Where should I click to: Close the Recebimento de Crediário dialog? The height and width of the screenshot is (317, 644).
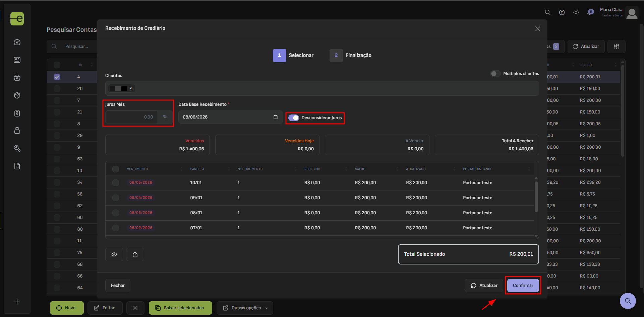pos(538,29)
